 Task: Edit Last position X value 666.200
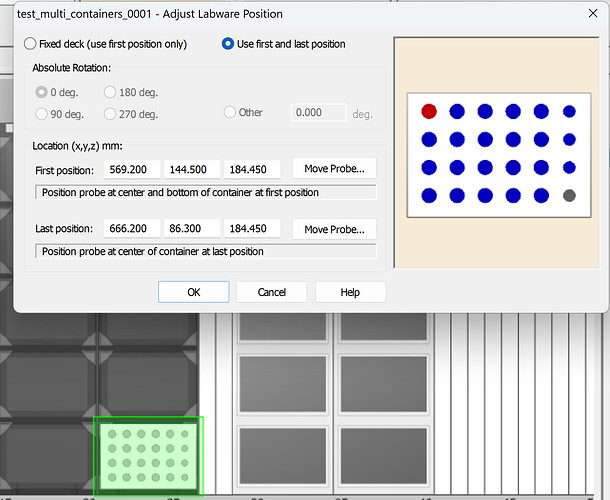[132, 228]
